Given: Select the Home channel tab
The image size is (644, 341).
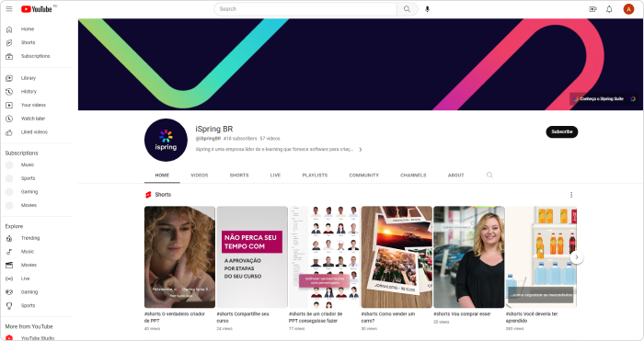Looking at the screenshot, I should tap(162, 176).
